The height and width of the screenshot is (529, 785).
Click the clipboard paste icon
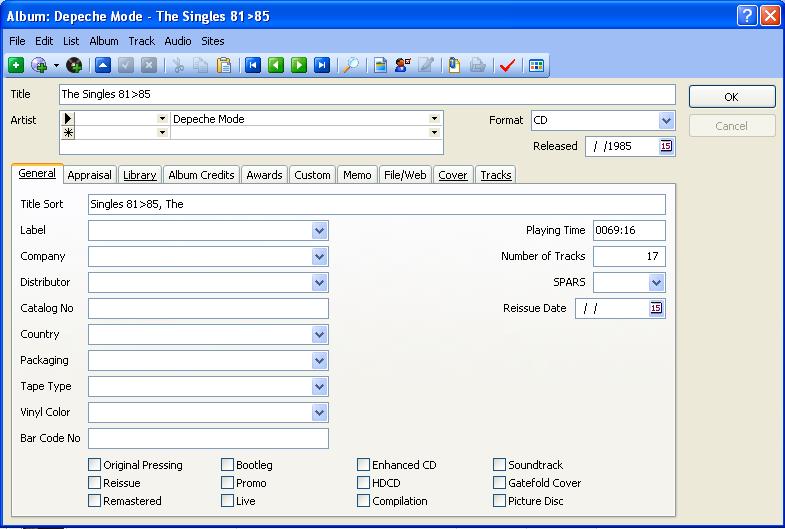click(x=224, y=65)
